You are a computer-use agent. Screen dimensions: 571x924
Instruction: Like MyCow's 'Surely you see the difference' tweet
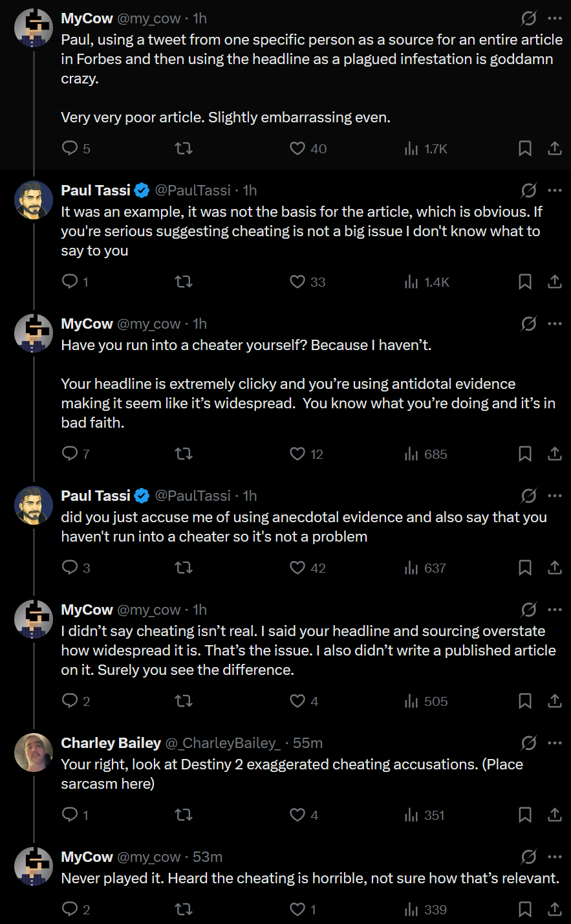tap(297, 701)
